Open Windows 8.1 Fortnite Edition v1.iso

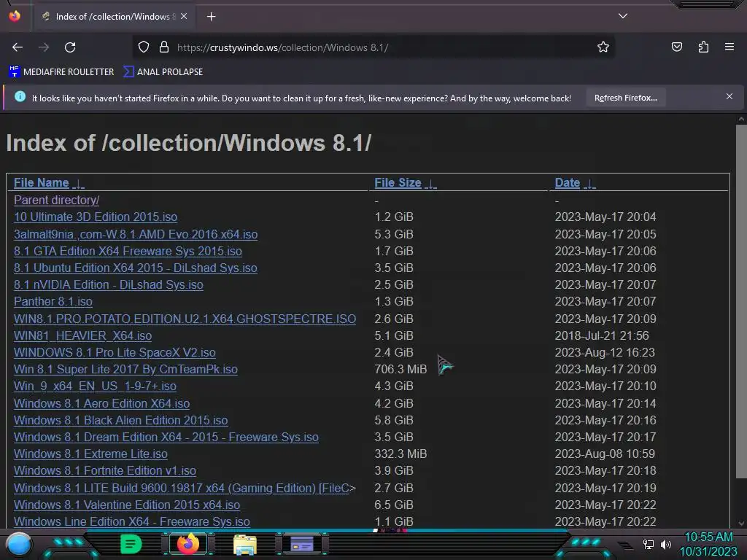tap(105, 470)
